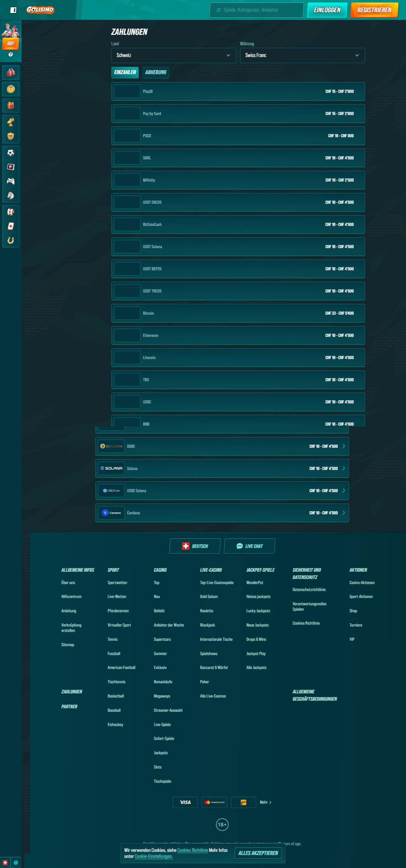The image size is (406, 868).
Task: Click the orange GO! sidebar button
Action: click(10, 43)
